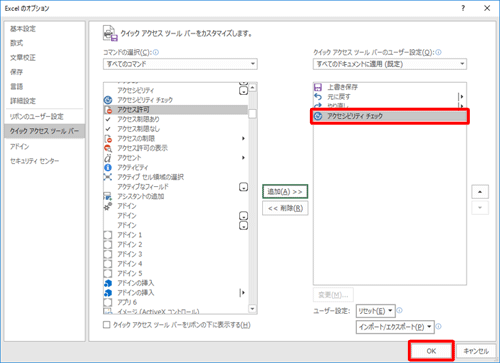Open the 言語 category

coord(16,87)
